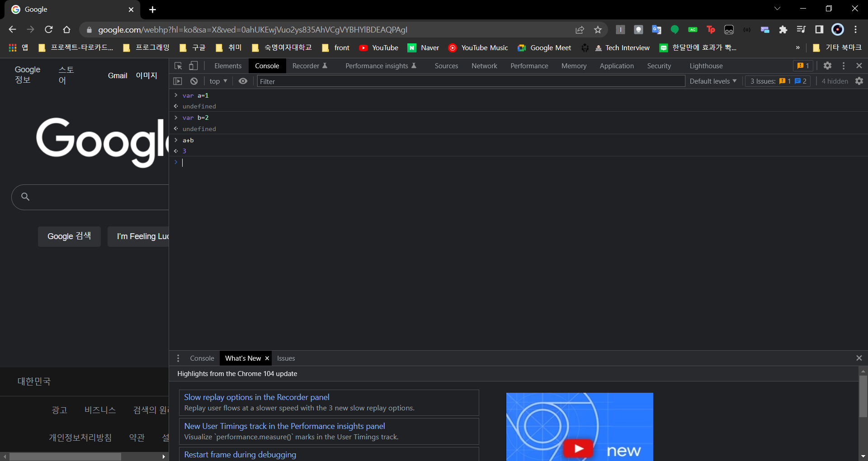Open the apps shortcut in bookmarks bar
This screenshot has height=461, width=868.
19,48
